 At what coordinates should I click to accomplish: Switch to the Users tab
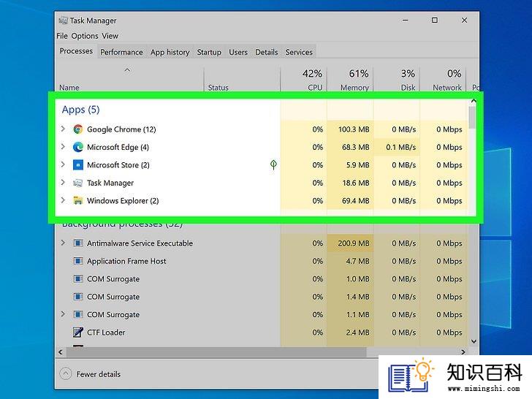click(x=238, y=52)
